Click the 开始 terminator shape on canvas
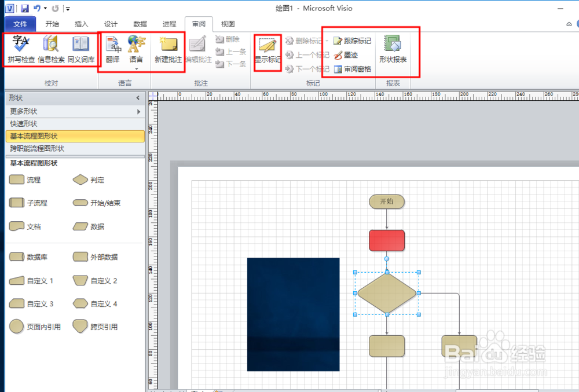The image size is (579, 392). tap(387, 202)
